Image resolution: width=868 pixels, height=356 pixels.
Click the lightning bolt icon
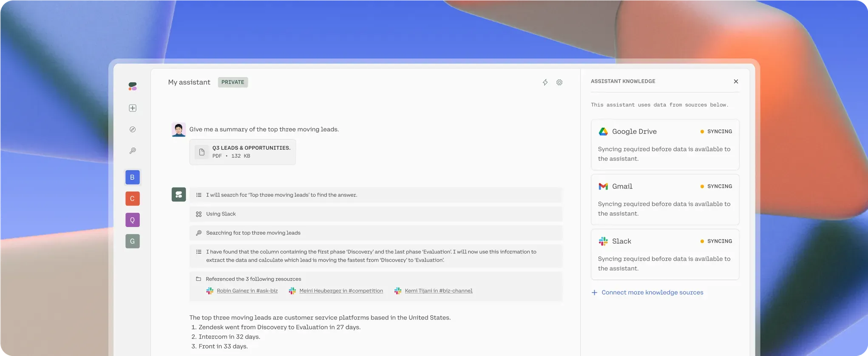(545, 83)
